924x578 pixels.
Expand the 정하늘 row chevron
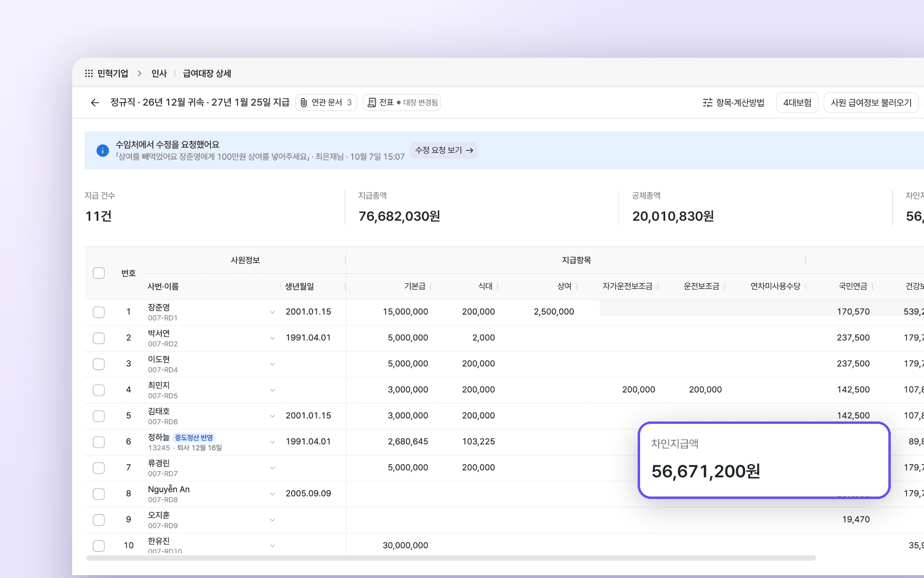tap(272, 442)
